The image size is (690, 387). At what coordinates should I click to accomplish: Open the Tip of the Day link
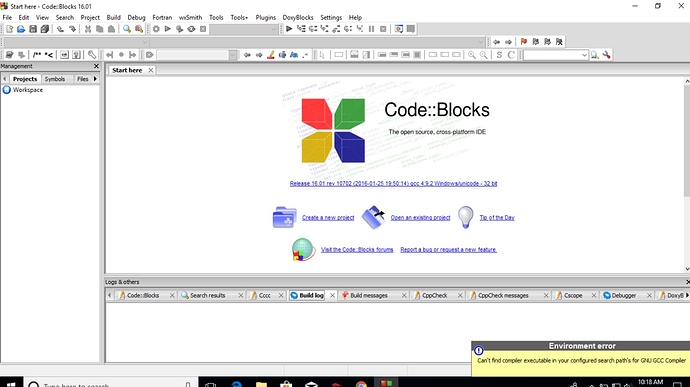497,217
